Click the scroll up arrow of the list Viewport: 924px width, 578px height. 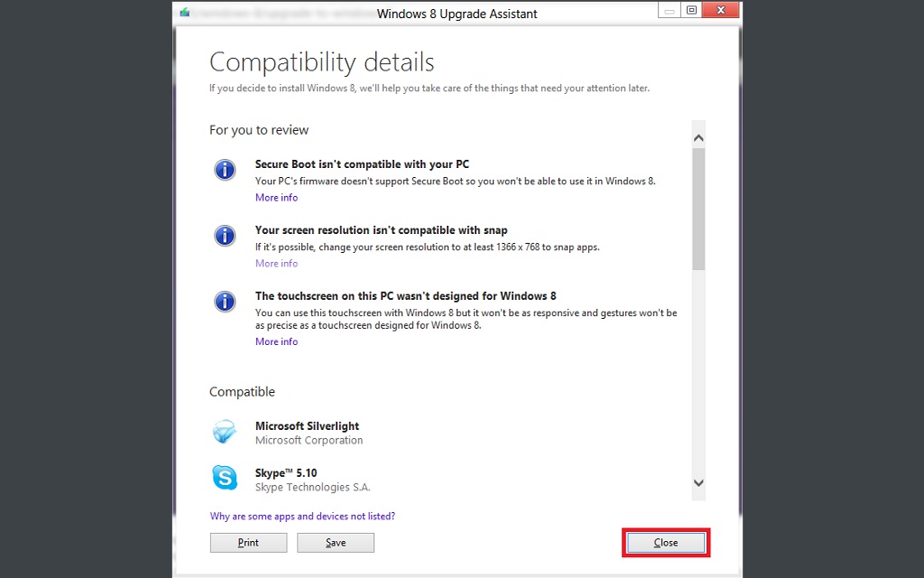698,138
